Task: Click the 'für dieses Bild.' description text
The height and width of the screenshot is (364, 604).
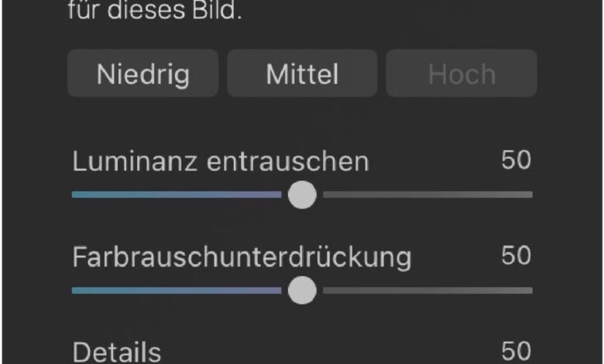Action: pos(155,9)
